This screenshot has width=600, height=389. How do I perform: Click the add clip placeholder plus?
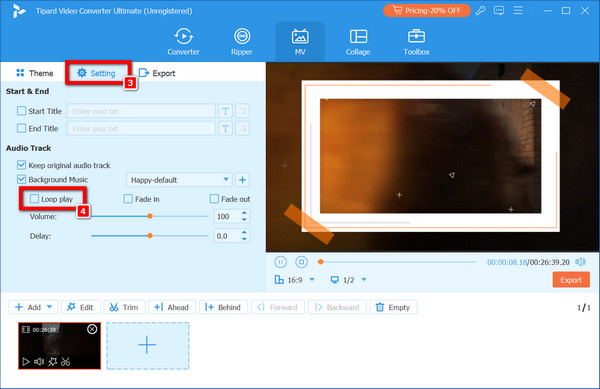point(148,345)
